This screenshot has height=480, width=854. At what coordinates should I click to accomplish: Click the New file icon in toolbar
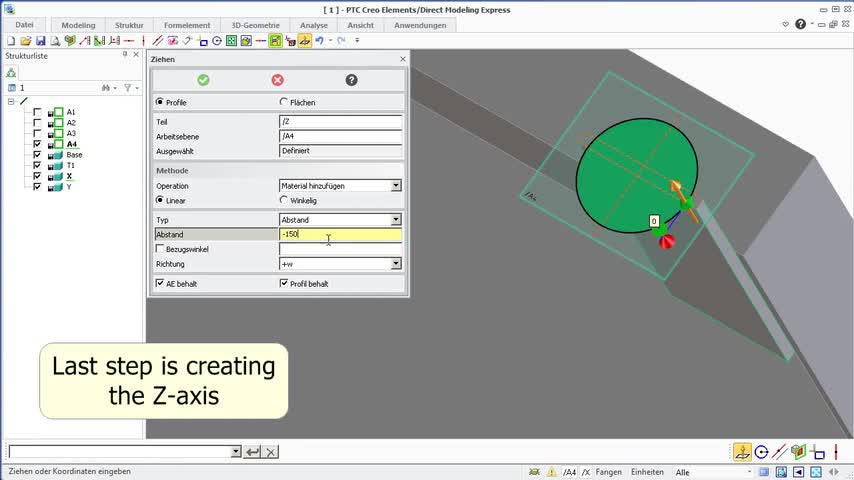click(11, 41)
